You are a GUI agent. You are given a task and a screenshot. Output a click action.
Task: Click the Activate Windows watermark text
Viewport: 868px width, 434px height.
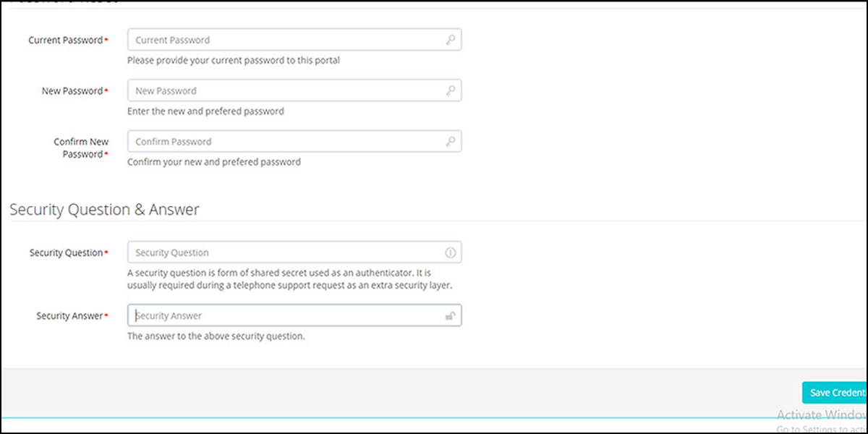pos(821,415)
